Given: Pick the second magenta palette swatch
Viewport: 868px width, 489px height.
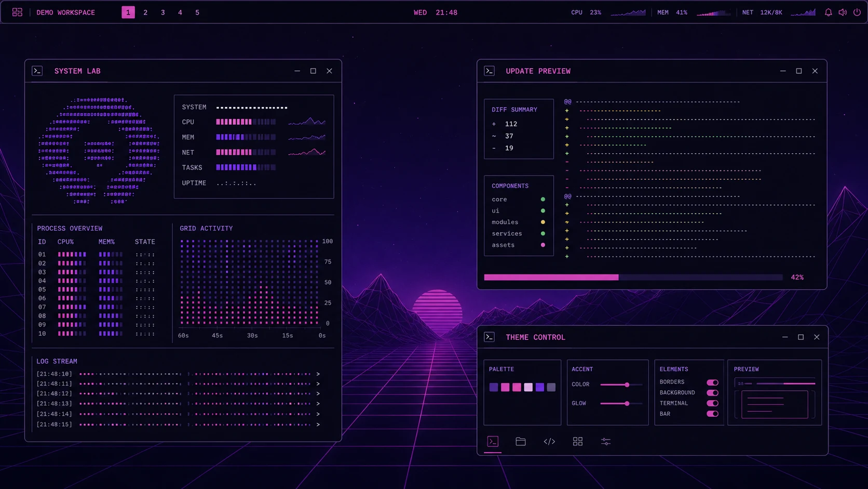Looking at the screenshot, I should tap(505, 387).
